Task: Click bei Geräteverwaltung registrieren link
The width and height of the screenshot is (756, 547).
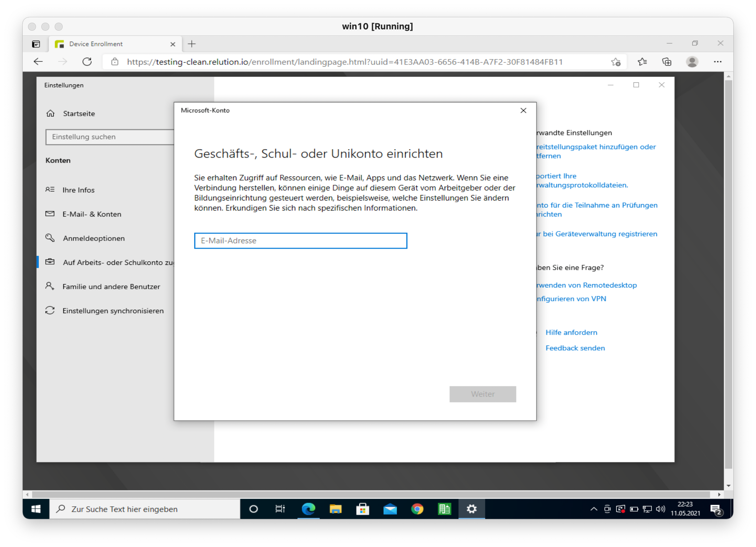Action: coord(597,234)
